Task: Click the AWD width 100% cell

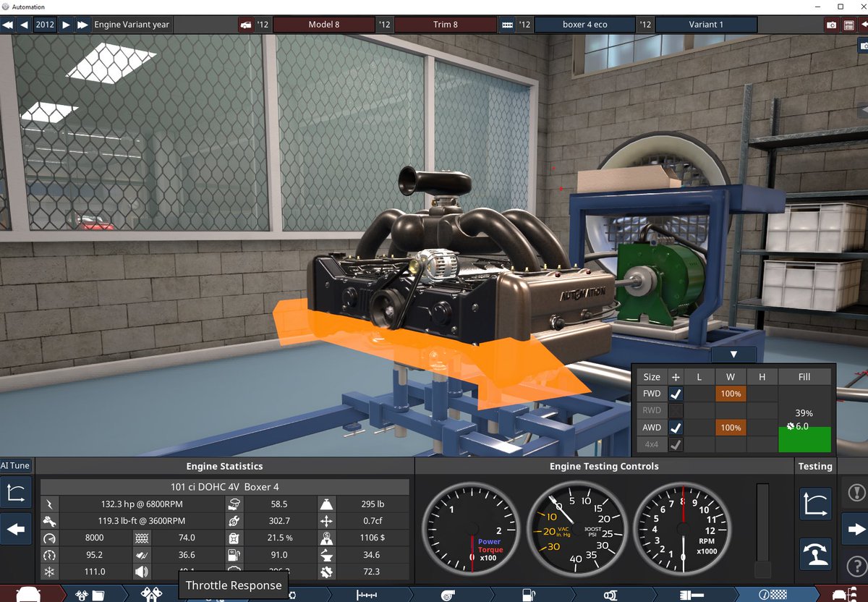Action: click(731, 428)
